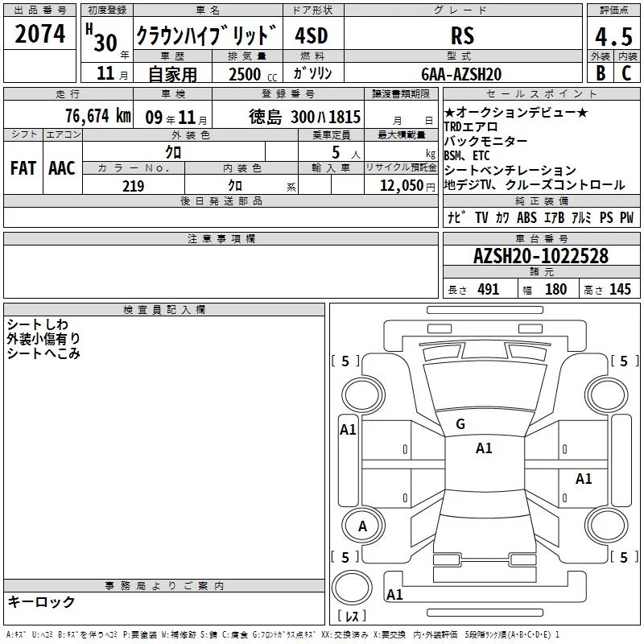Click the registration month 11月
The height and width of the screenshot is (644, 644).
coord(112,73)
